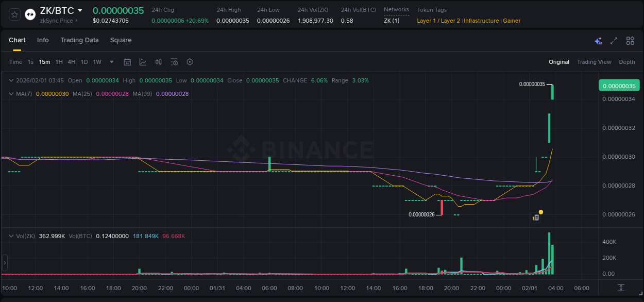
Task: Toggle the ZK/BTC favorite star
Action: tap(14, 14)
